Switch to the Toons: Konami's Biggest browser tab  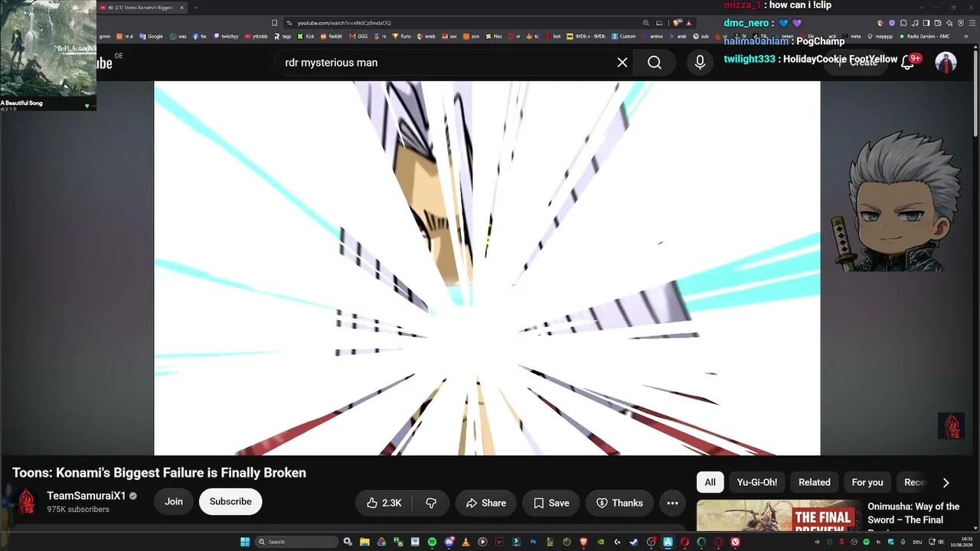[141, 8]
